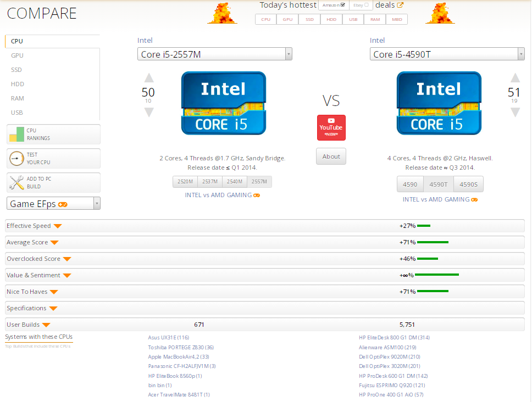
Task: Open the Asus UX31E system link
Action: pos(169,338)
